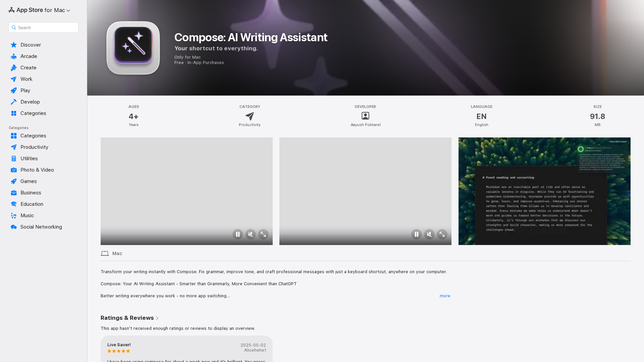Click the Productivity category paper plane icon
This screenshot has height=362, width=644.
pyautogui.click(x=250, y=116)
